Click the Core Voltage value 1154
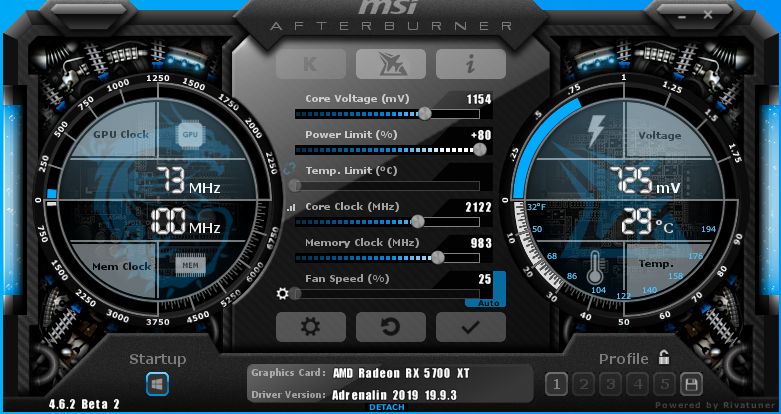The width and height of the screenshot is (781, 414). [479, 99]
